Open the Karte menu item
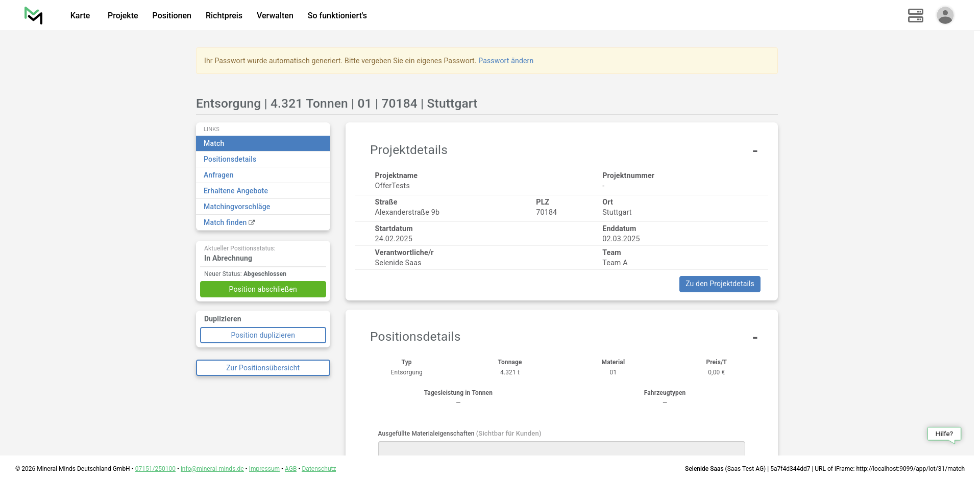Screen dimensions: 980x481 [80, 15]
